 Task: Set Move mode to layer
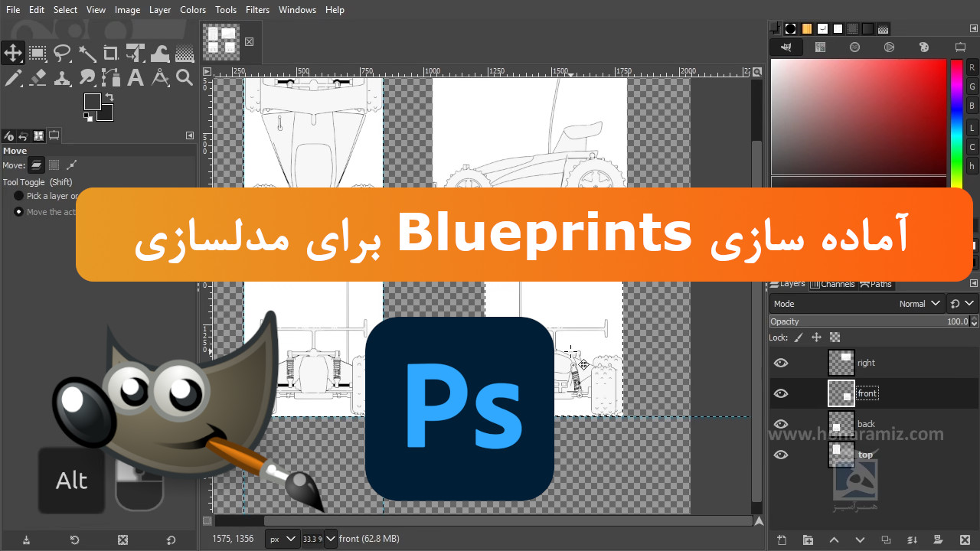(36, 165)
